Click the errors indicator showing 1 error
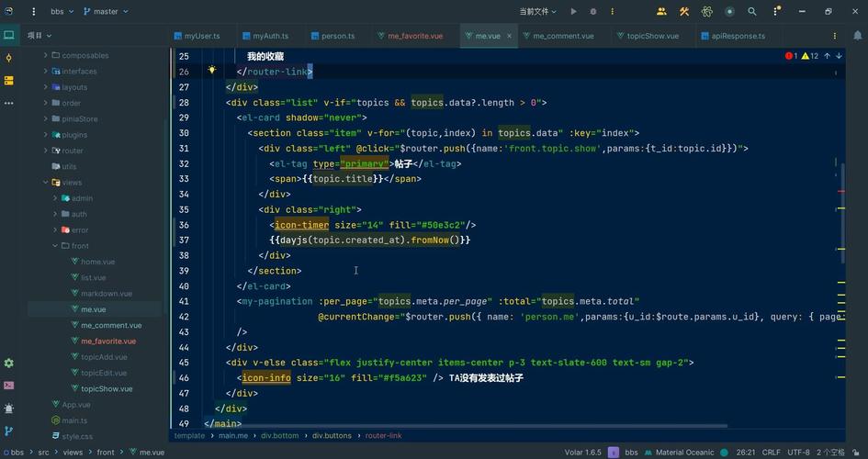868x459 pixels. pos(790,56)
